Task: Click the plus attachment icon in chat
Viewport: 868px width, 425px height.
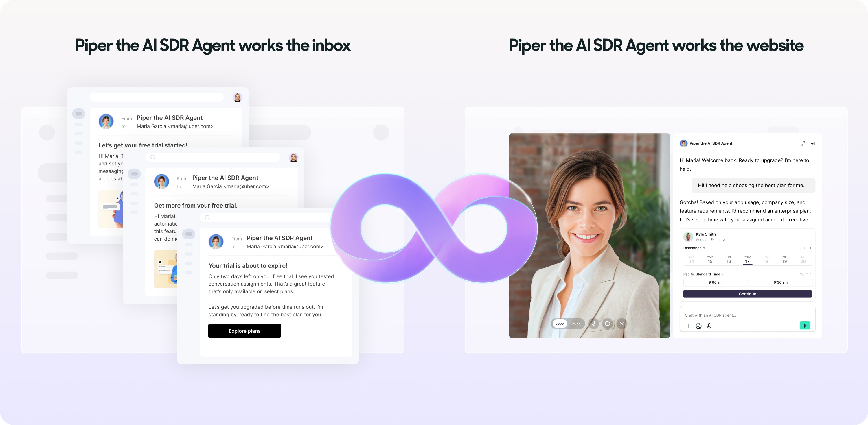Action: [688, 326]
